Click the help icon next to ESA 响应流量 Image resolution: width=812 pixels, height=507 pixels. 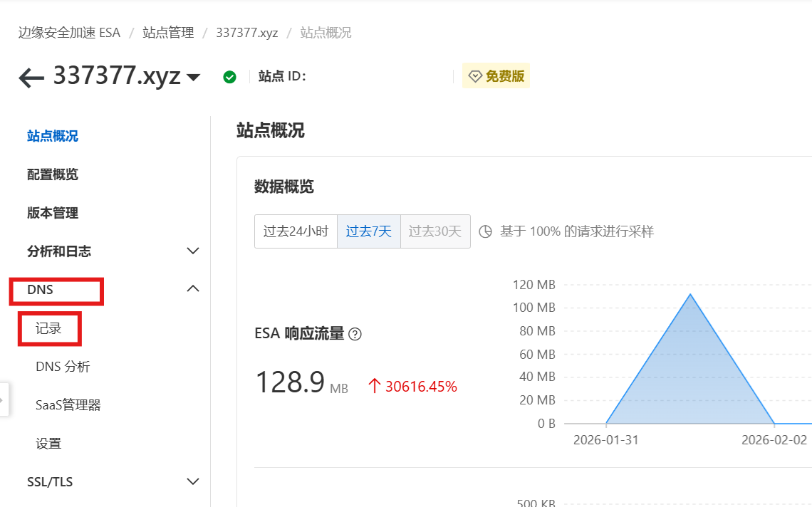click(355, 334)
